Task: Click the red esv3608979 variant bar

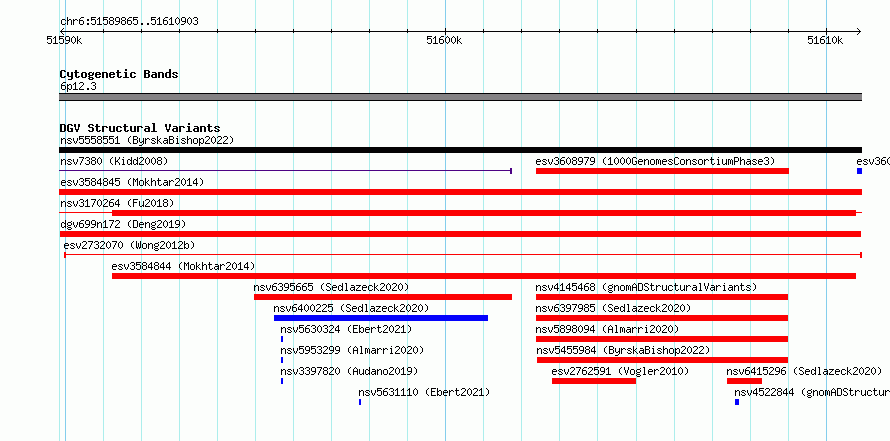Action: tap(662, 171)
